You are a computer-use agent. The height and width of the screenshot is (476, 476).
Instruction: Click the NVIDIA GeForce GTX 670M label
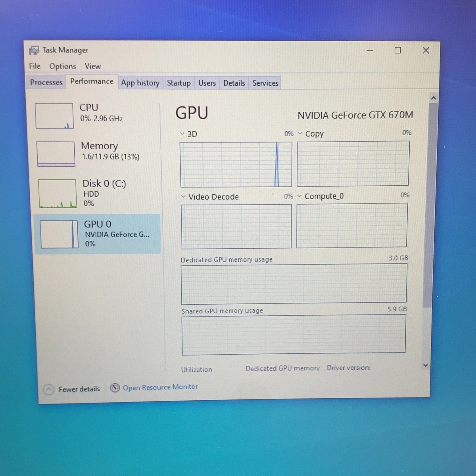pyautogui.click(x=355, y=115)
